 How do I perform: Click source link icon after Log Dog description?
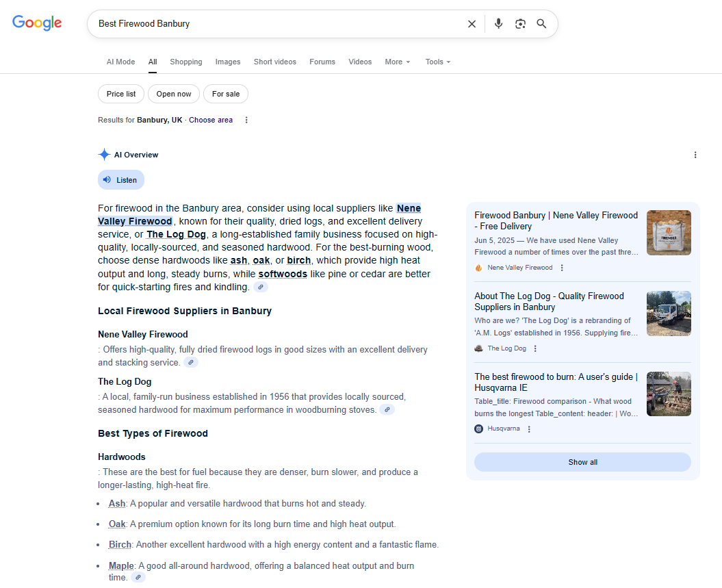point(387,410)
